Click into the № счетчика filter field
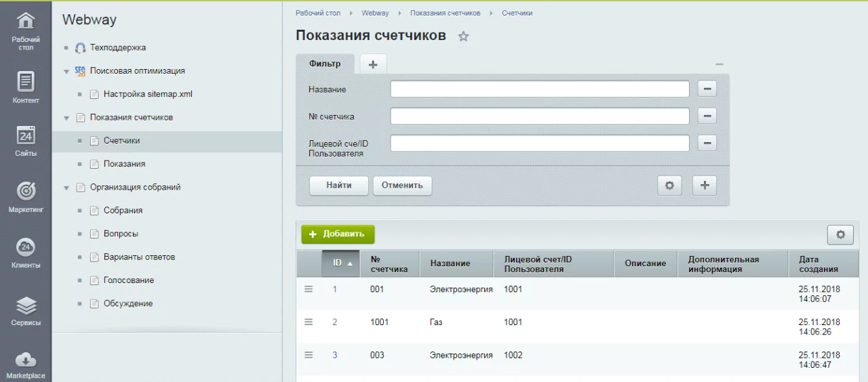 539,116
